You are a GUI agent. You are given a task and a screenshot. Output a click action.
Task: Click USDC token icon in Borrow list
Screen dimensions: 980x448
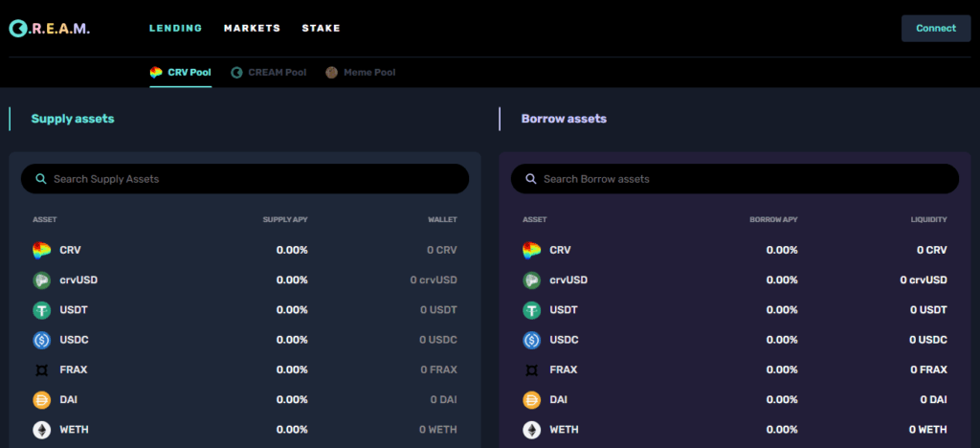click(x=532, y=340)
